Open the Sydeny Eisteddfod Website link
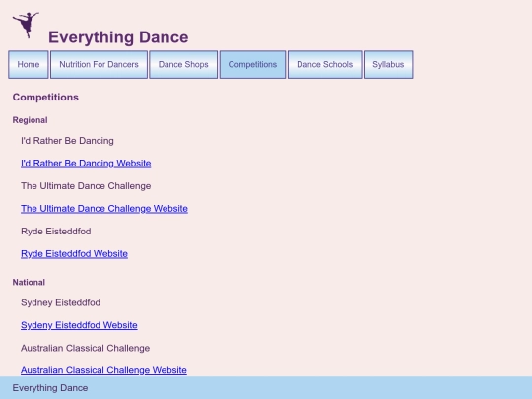Image resolution: width=532 pixels, height=399 pixels. (x=79, y=325)
